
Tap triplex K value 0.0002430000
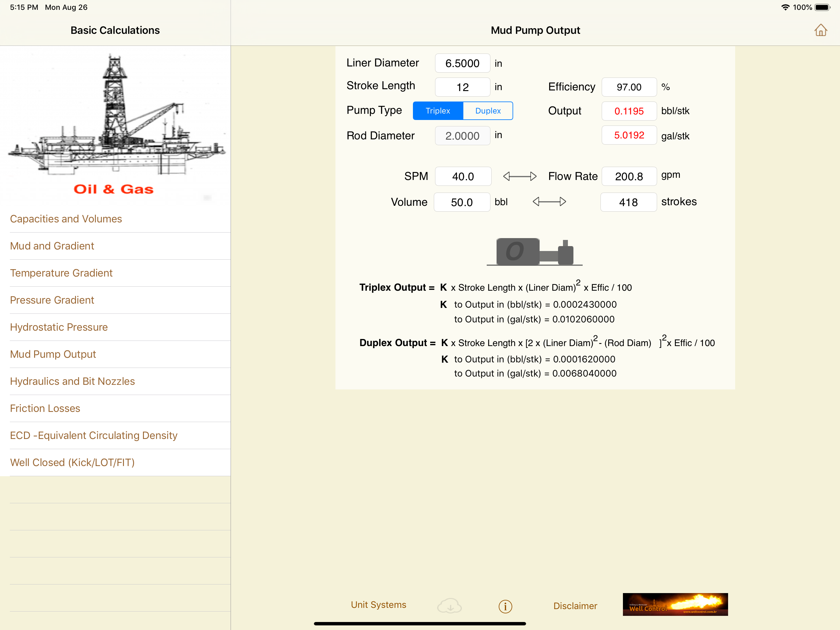click(x=585, y=304)
